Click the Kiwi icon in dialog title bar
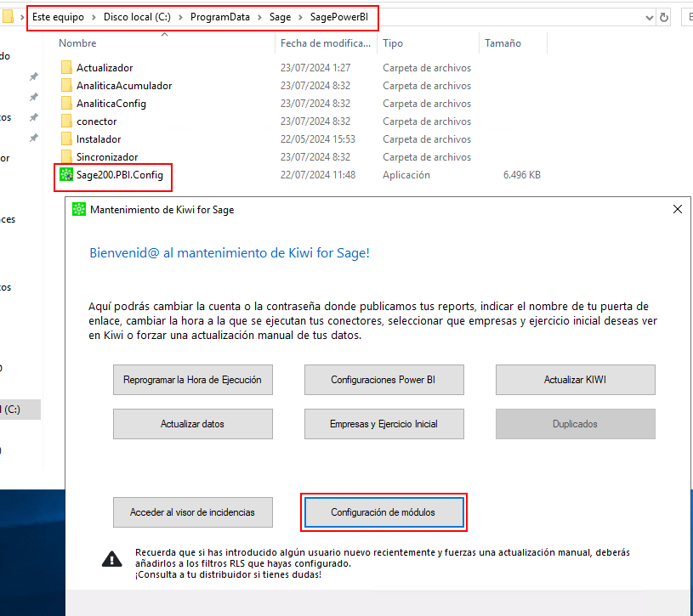The width and height of the screenshot is (693, 616). tap(79, 209)
